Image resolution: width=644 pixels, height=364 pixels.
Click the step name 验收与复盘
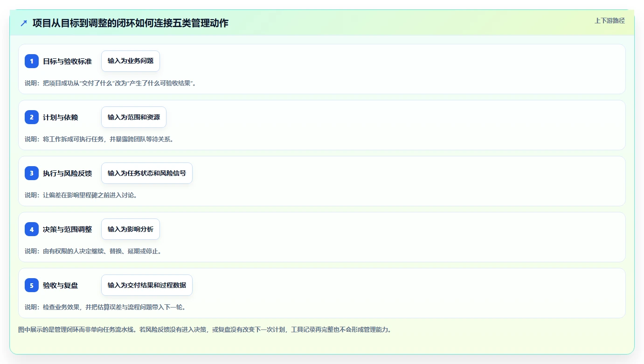(x=61, y=286)
